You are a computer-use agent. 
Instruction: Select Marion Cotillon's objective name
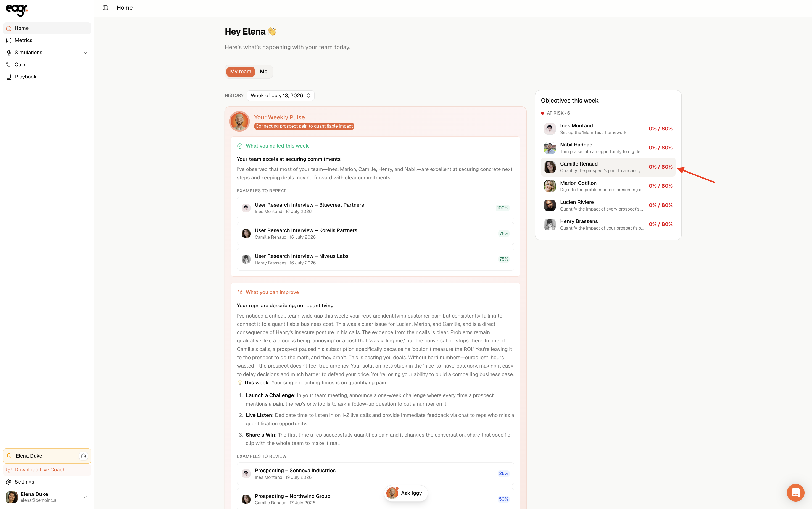[x=578, y=183]
